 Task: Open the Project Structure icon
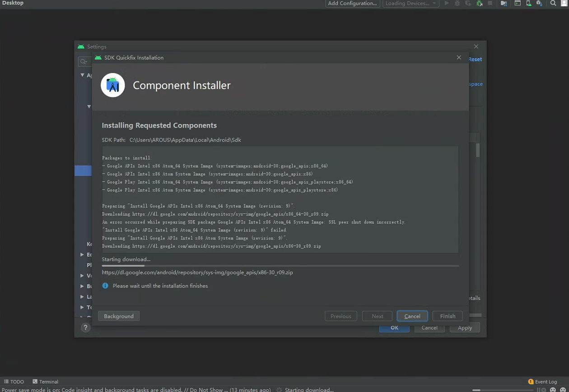[504, 3]
